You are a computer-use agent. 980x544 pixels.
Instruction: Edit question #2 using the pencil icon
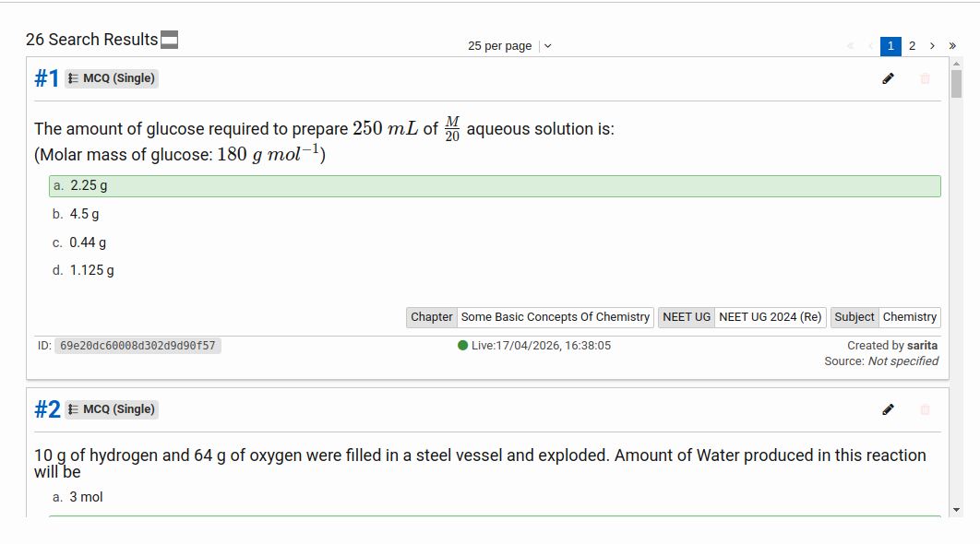coord(888,409)
